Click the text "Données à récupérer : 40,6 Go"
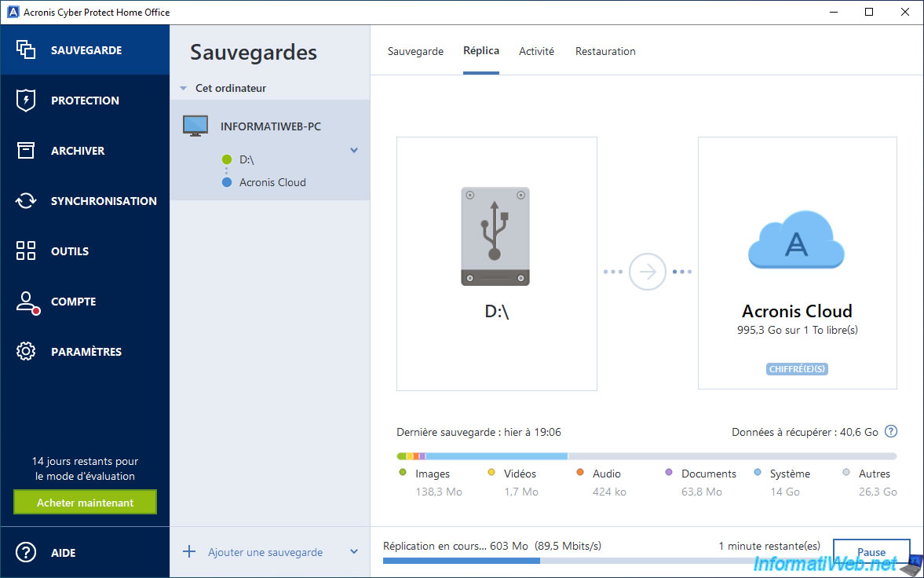Screen dimensions: 924x578 pos(805,432)
